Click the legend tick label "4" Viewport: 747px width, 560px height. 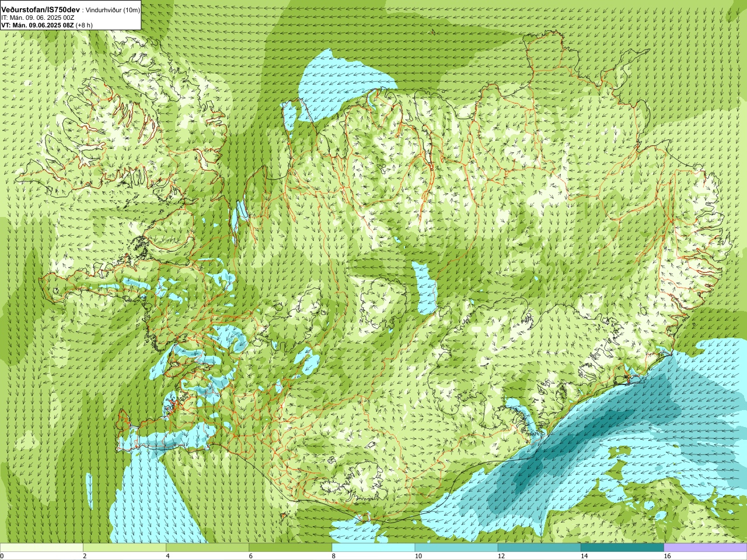167,556
